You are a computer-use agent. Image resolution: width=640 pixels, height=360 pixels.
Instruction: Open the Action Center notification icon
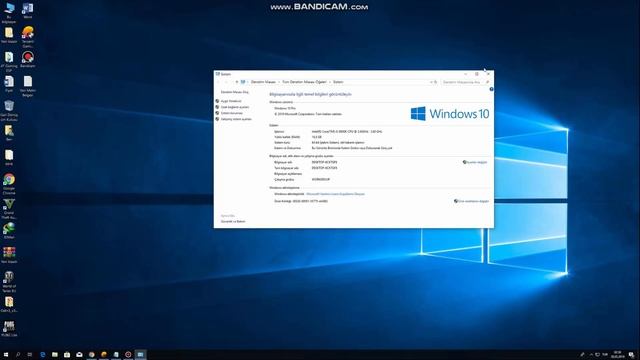coord(631,355)
